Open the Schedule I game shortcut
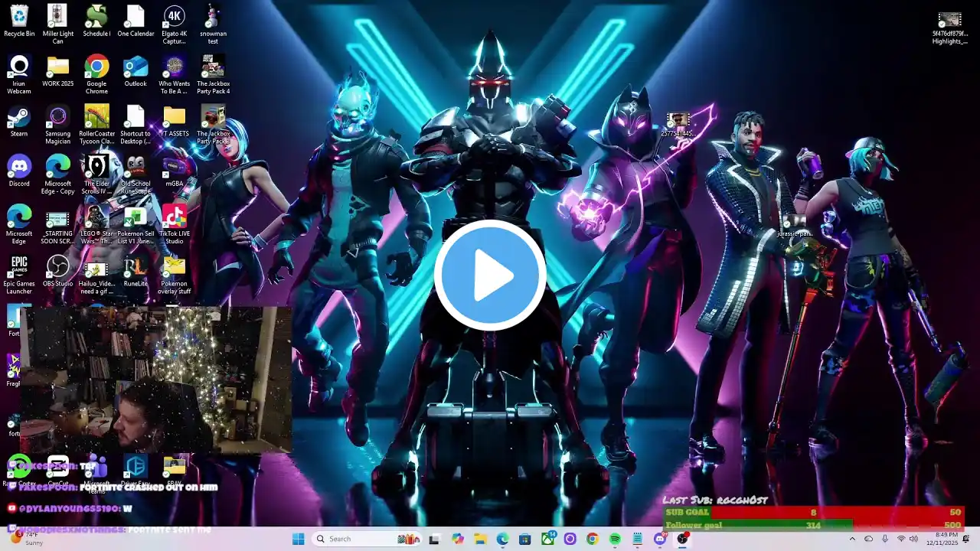Image resolution: width=980 pixels, height=551 pixels. tap(96, 21)
